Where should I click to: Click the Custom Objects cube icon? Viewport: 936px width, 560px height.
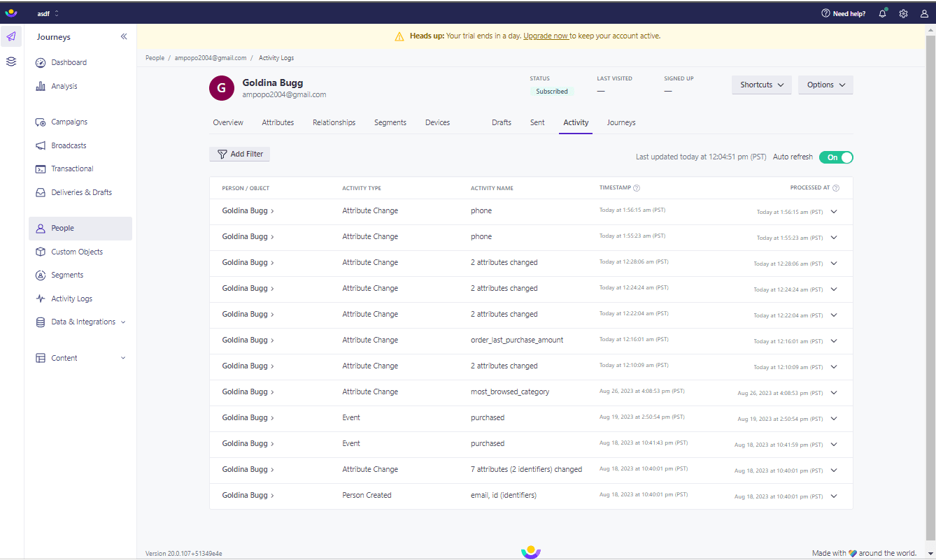pyautogui.click(x=41, y=252)
